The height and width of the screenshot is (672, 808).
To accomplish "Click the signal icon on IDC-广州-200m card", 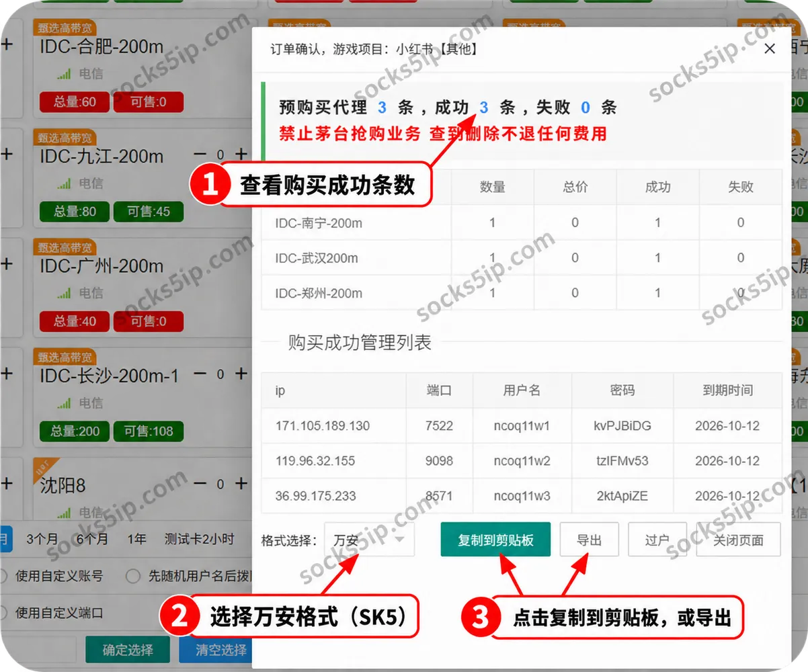I will click(x=64, y=294).
